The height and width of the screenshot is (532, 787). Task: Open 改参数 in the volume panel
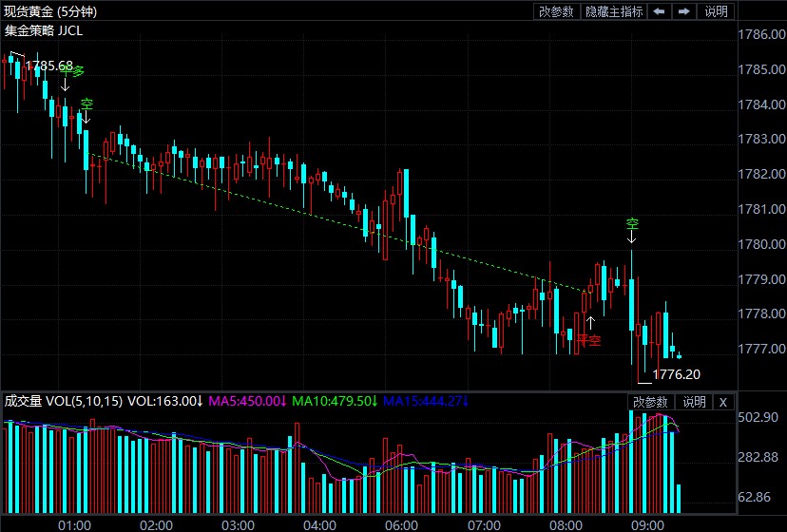click(x=652, y=402)
